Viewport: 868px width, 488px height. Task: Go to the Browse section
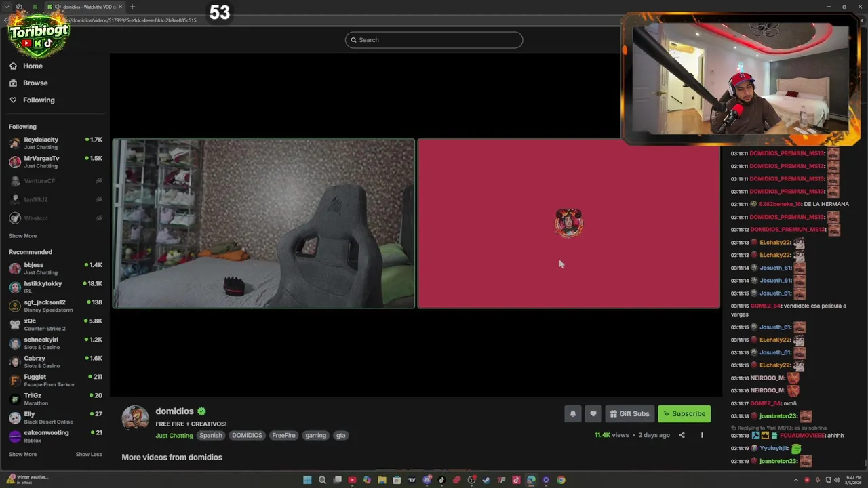[x=28, y=83]
